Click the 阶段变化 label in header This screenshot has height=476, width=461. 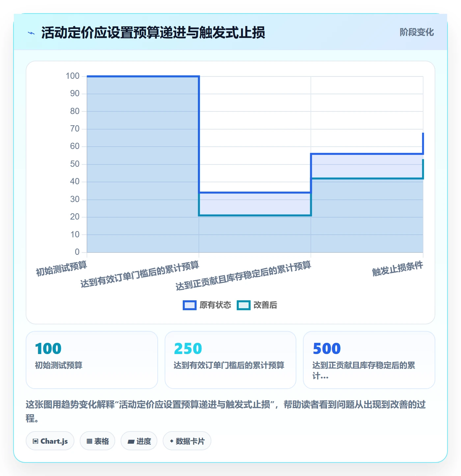point(417,32)
